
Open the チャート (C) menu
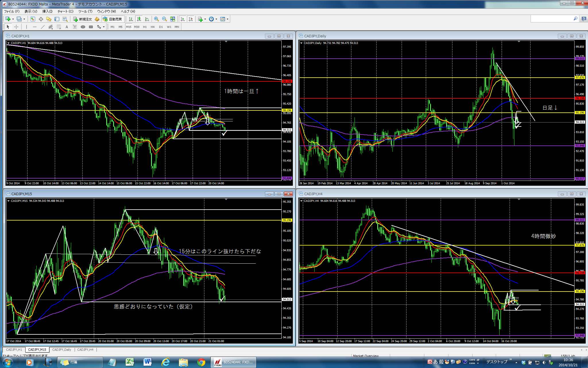(x=65, y=11)
